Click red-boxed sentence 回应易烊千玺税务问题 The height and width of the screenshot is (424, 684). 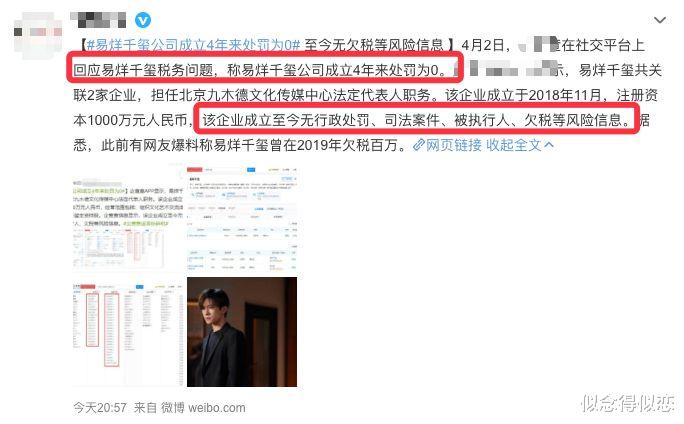point(263,70)
